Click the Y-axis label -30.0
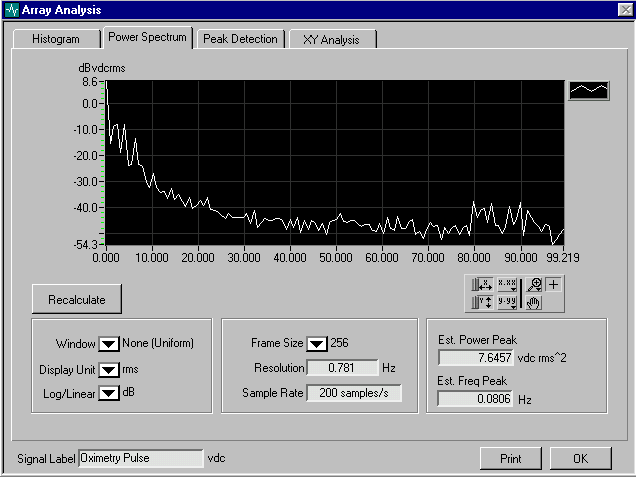The height and width of the screenshot is (477, 636). coord(86,182)
